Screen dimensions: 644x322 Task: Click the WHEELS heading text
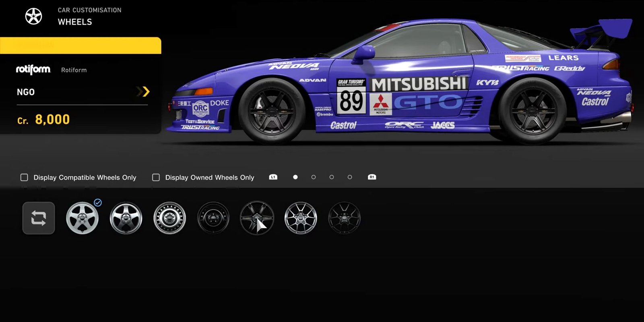[x=75, y=22]
